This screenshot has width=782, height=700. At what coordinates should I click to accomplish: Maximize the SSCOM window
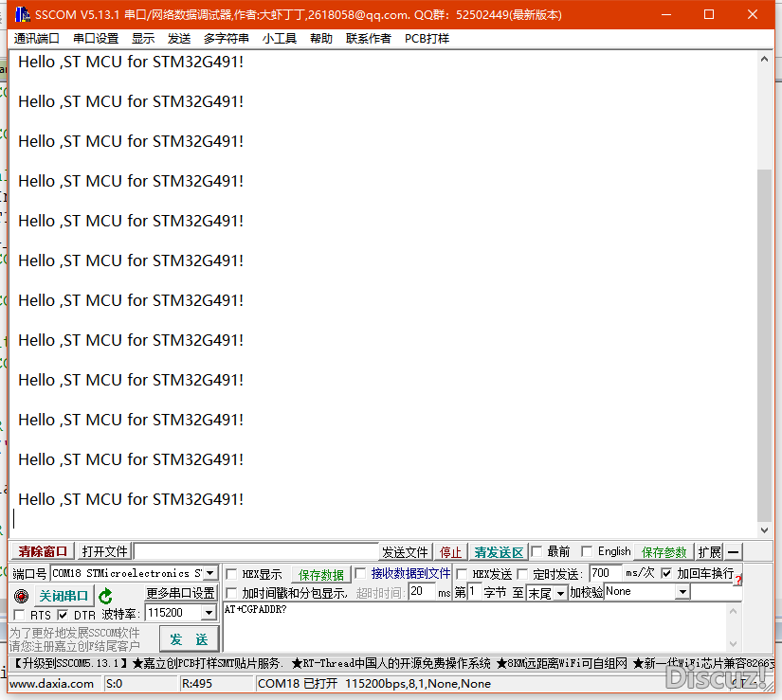click(x=709, y=14)
